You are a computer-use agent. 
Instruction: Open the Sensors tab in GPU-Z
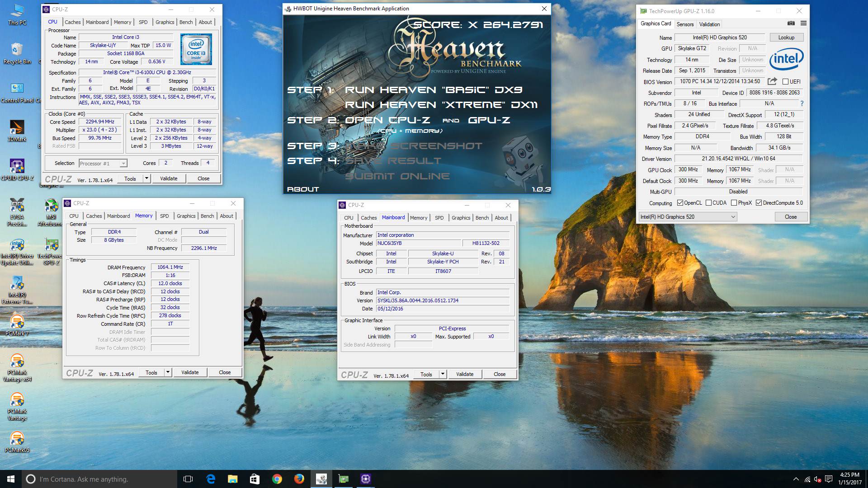point(685,24)
